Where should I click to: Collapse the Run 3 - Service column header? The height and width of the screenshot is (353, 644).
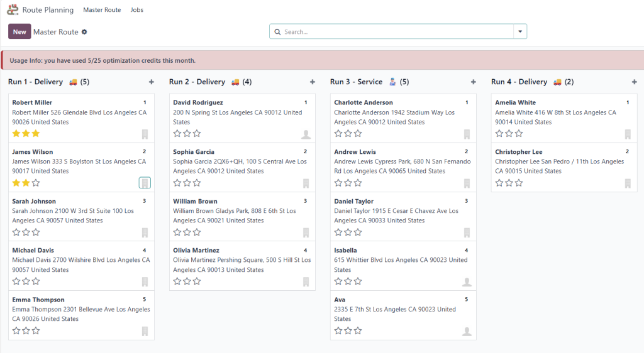pos(356,82)
